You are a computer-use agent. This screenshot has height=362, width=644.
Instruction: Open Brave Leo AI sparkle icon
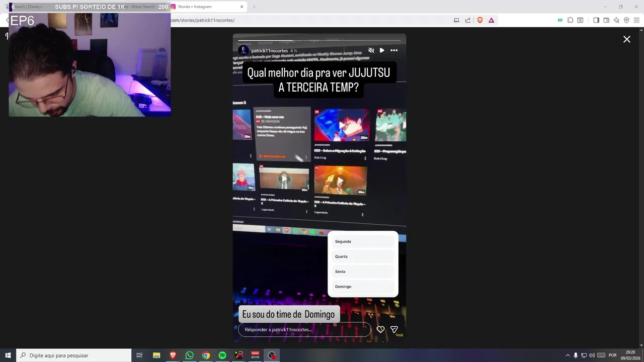coord(616,20)
